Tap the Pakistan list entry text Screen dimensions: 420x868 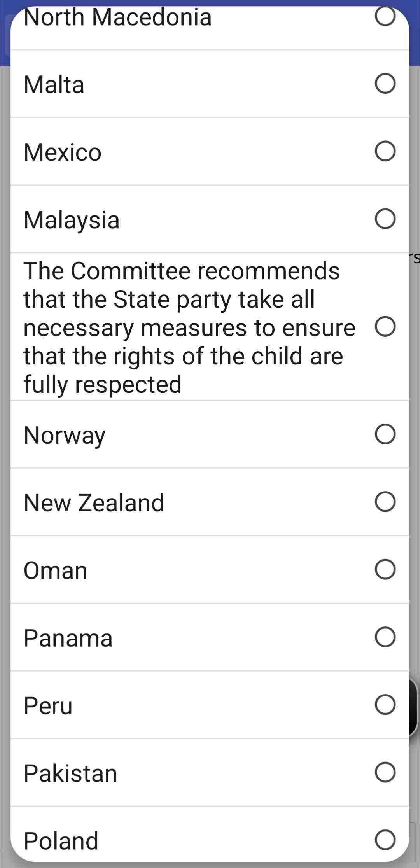70,773
